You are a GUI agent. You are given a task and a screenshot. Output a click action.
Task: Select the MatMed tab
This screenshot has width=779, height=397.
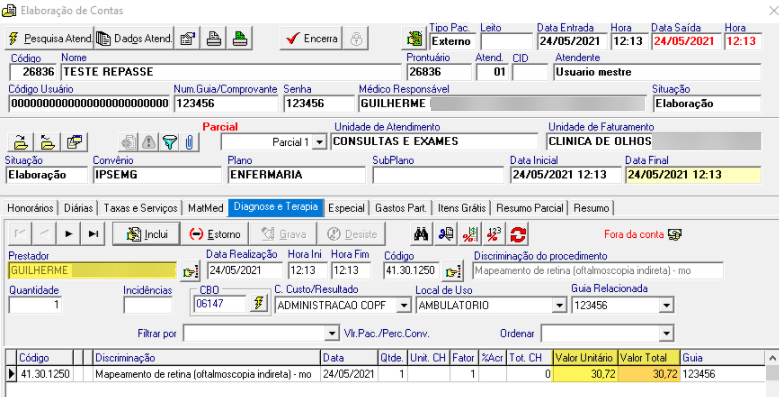[x=206, y=208]
